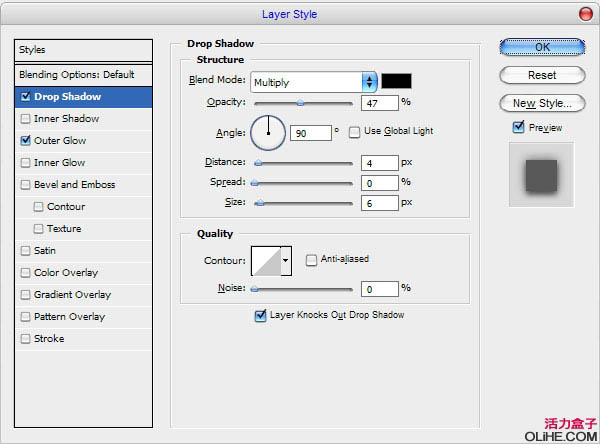Enable the Gradient Overlay checkbox
Screen dimensions: 600x444
tap(25, 295)
